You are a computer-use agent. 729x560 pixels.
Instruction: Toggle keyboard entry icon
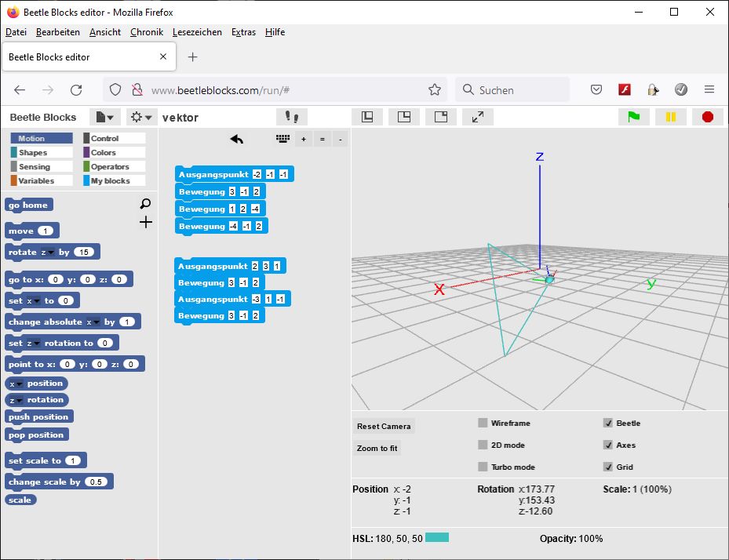tap(282, 139)
